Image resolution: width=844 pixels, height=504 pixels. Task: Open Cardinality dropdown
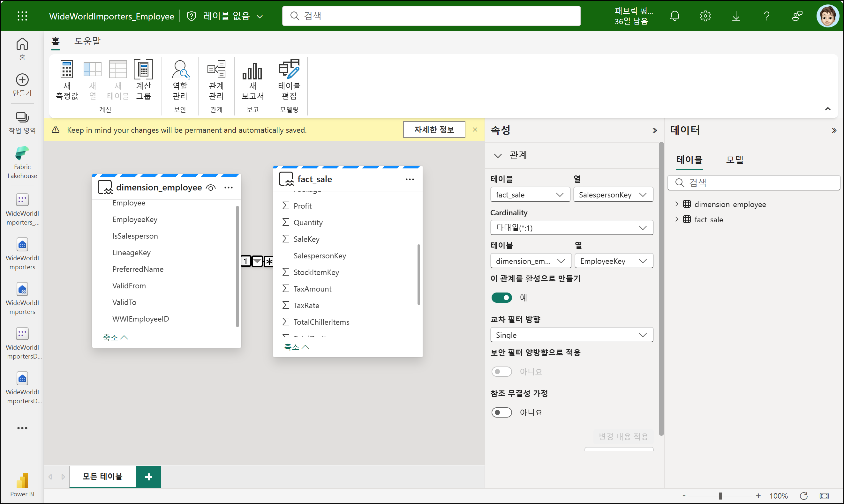[x=571, y=227]
